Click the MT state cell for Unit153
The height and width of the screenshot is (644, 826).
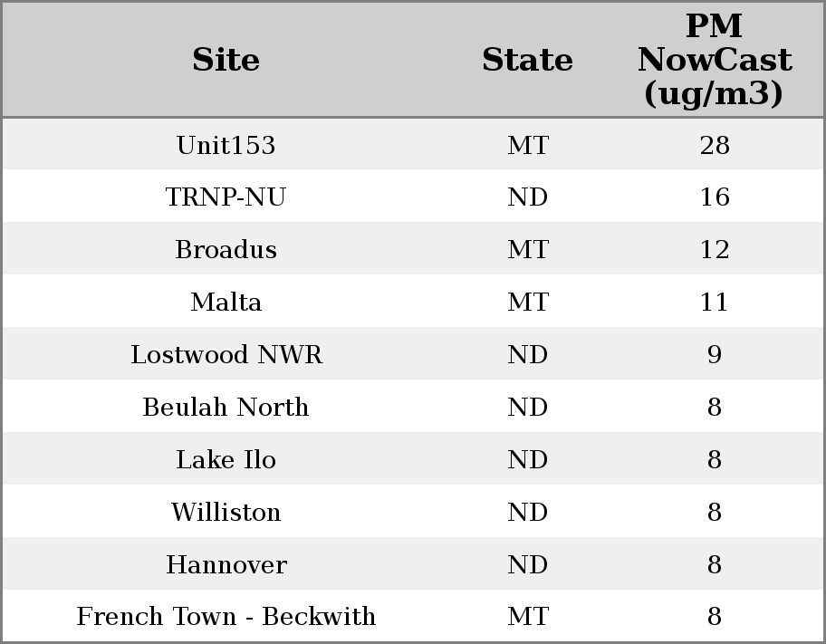point(527,145)
